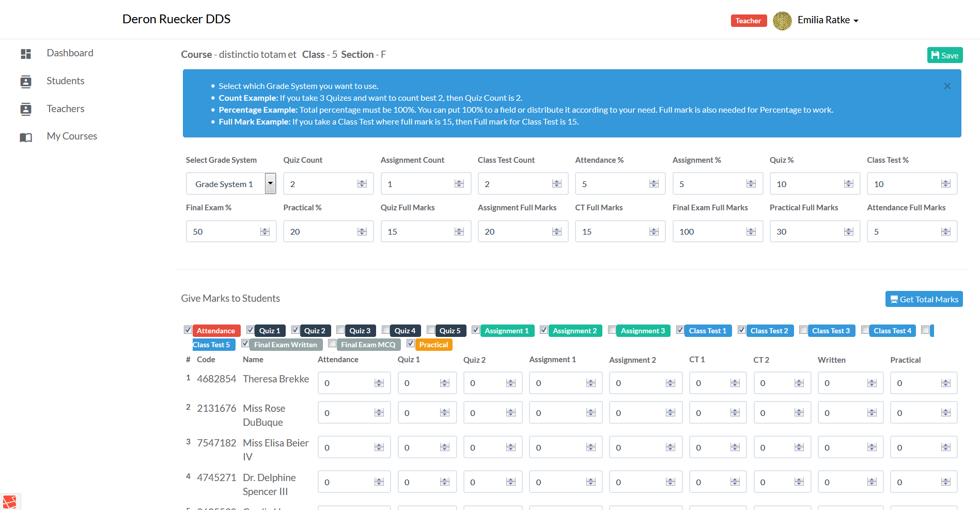Click Get Total Marks button
Image resolution: width=980 pixels, height=510 pixels.
pos(924,299)
